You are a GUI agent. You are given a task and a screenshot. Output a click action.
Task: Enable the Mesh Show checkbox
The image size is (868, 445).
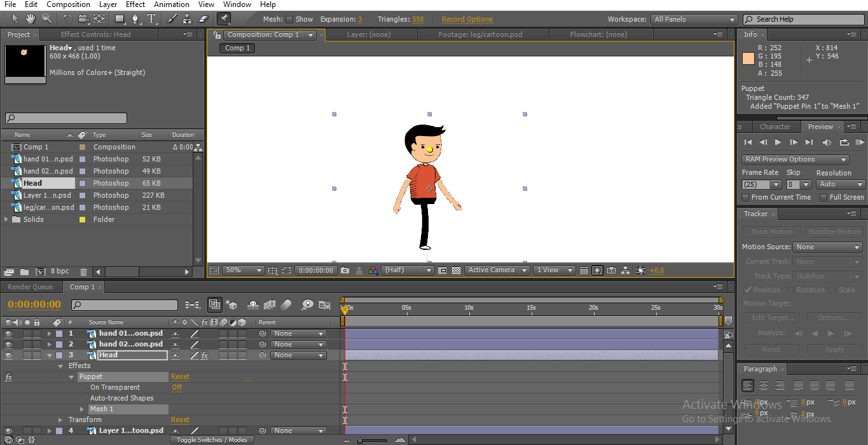coord(289,20)
